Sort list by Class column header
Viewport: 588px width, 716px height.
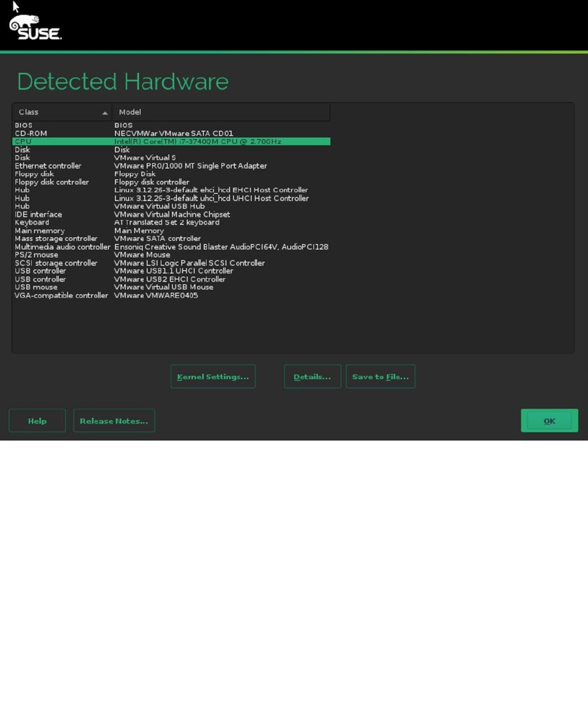pyautogui.click(x=62, y=112)
